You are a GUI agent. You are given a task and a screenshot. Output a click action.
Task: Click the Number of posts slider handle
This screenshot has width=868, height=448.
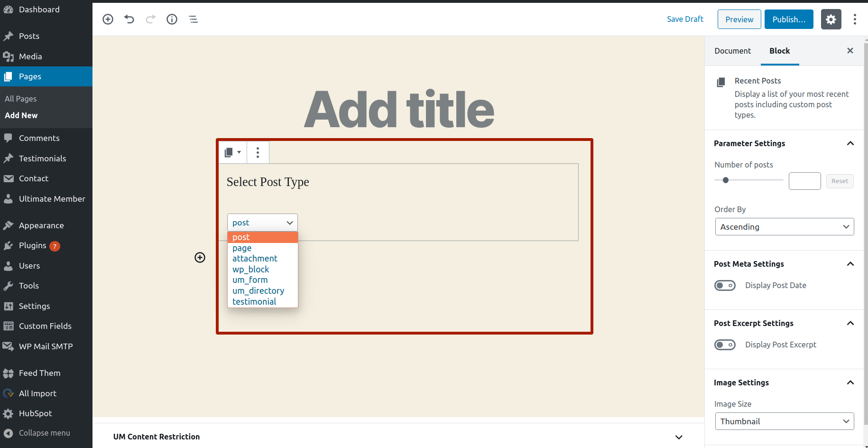pos(726,180)
